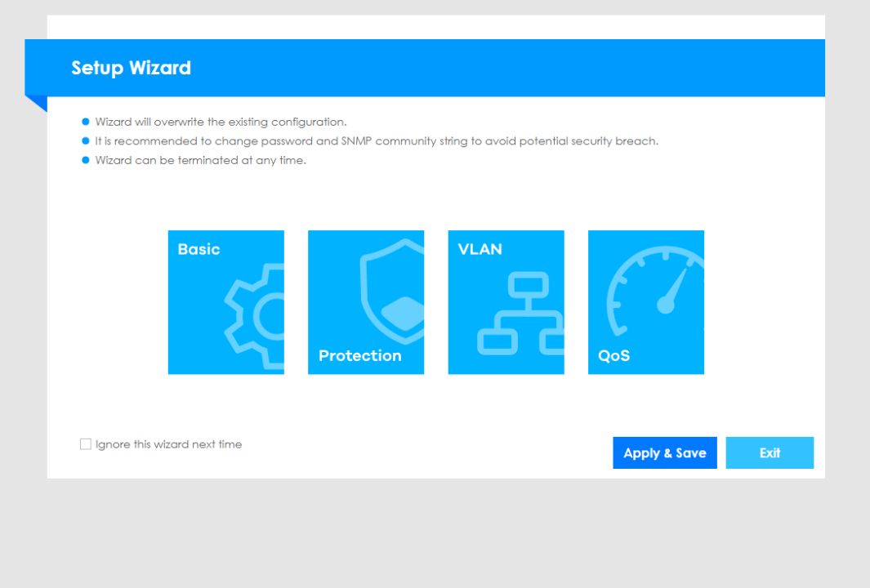Click the Apply & Save button
The image size is (870, 588).
pyautogui.click(x=665, y=452)
